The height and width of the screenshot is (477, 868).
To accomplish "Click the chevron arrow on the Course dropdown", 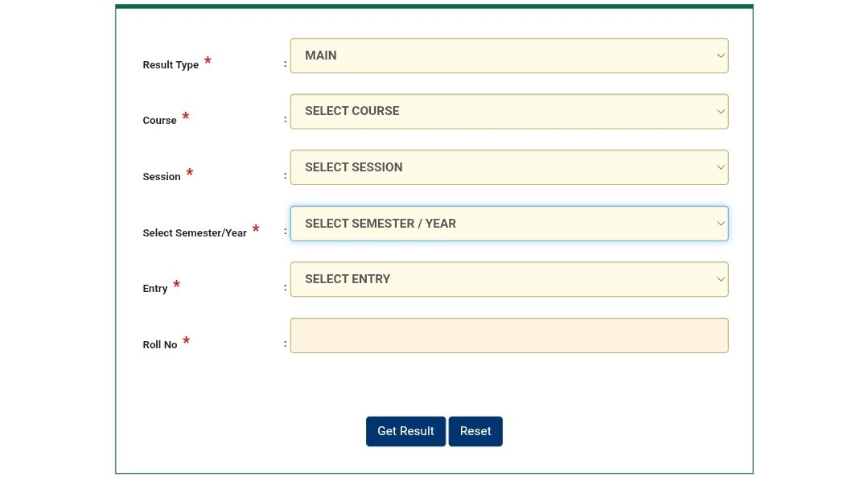I will [720, 111].
